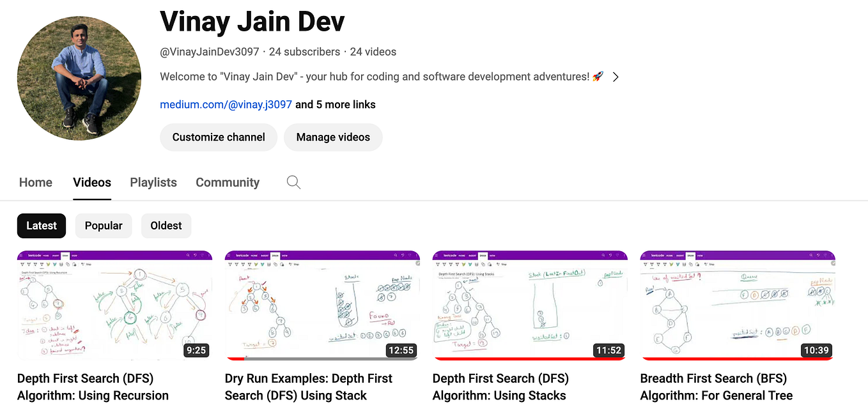
Task: Click the Manage videos button
Action: [333, 137]
